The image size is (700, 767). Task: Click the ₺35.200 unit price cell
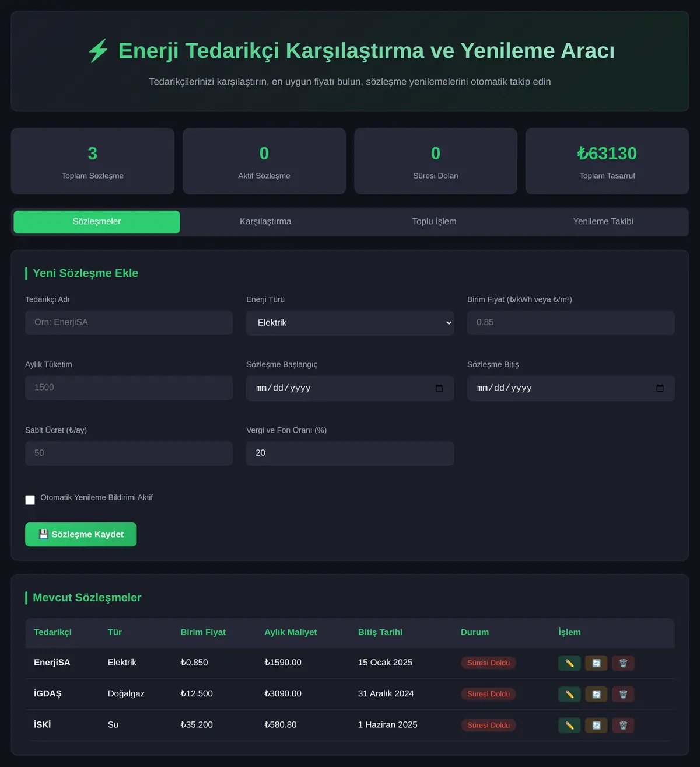click(197, 724)
